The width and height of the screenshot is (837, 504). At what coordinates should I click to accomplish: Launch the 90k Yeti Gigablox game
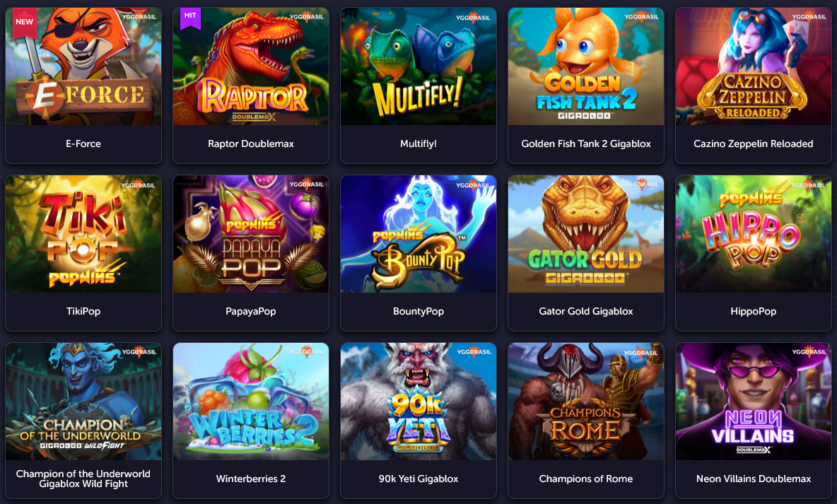[418, 402]
